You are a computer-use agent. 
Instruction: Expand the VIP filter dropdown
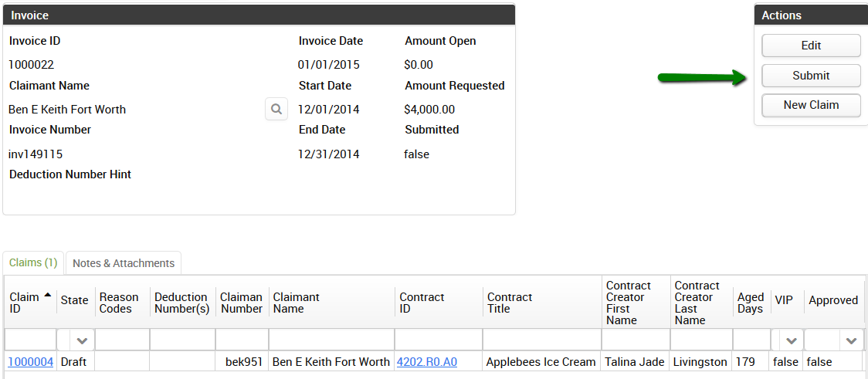(x=791, y=340)
